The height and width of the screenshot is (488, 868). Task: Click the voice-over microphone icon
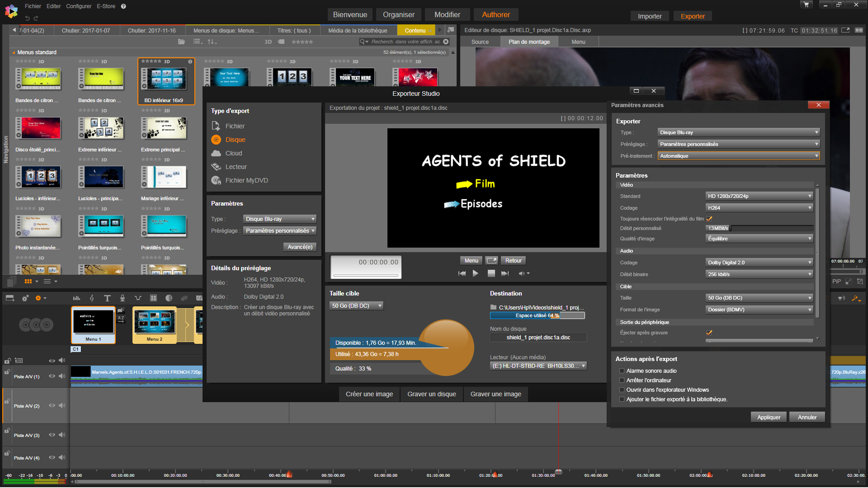(123, 298)
